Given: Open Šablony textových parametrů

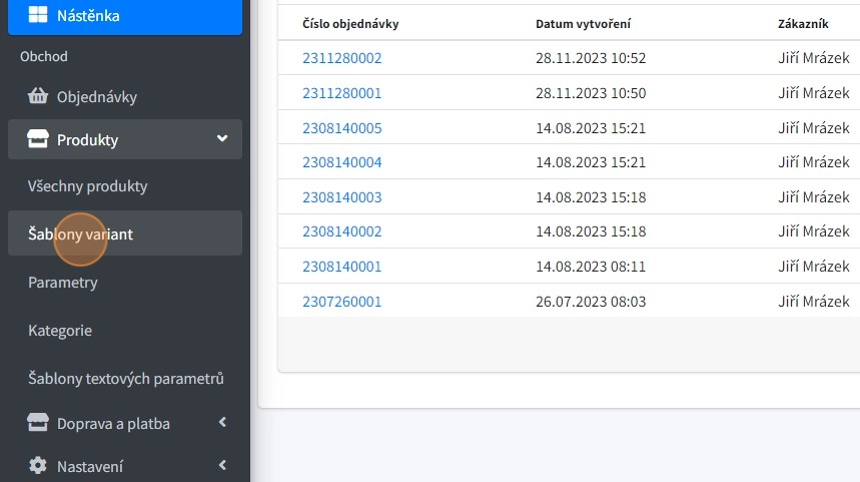Looking at the screenshot, I should [126, 378].
